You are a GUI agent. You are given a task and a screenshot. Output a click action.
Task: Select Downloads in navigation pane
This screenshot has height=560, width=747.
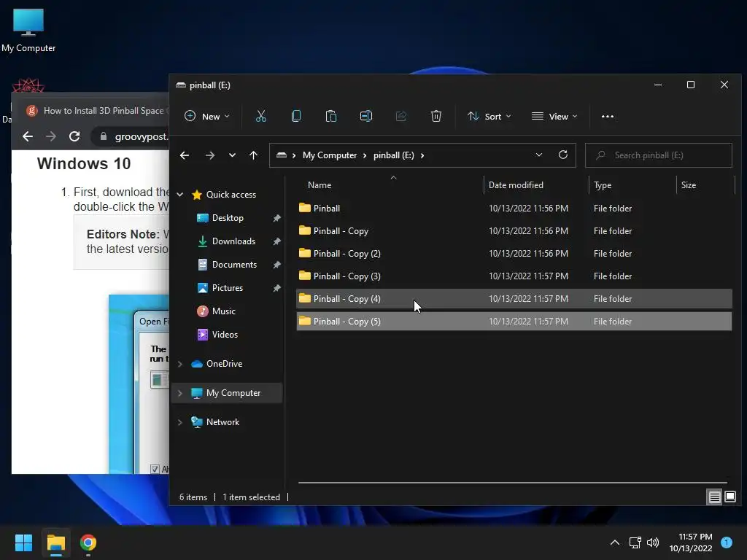tap(233, 241)
